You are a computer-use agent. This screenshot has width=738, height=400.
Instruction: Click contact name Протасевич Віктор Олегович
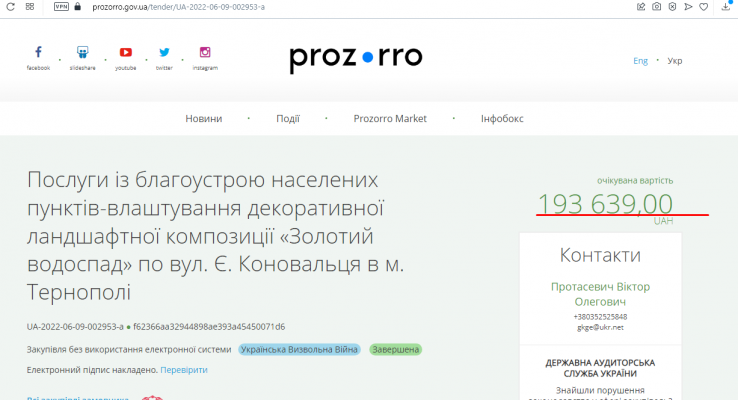600,294
